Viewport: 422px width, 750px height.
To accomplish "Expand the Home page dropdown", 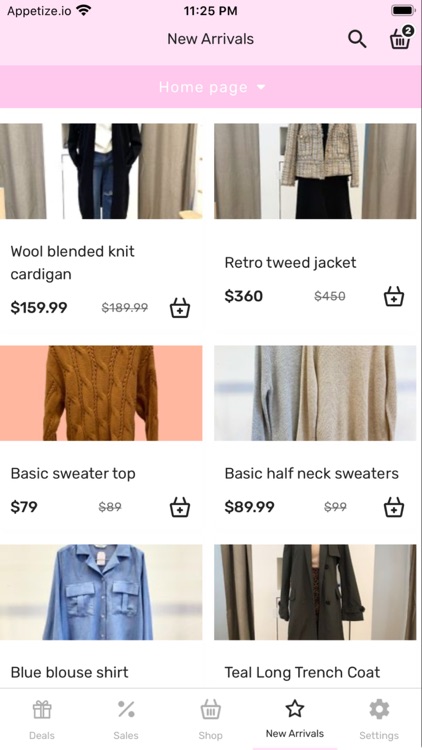I will coord(211,87).
